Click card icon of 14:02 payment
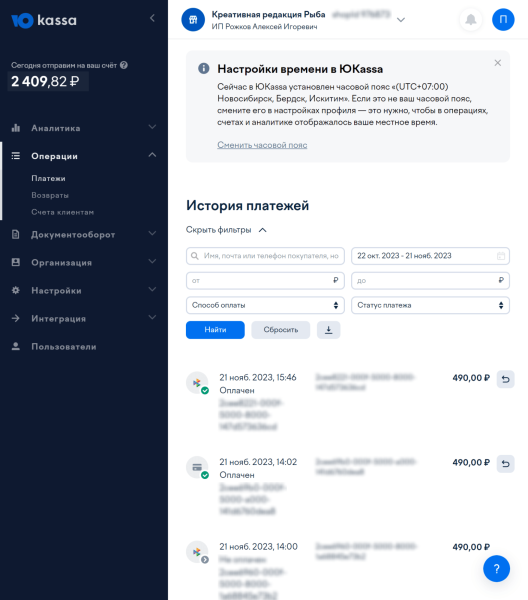The image size is (528, 600). pyautogui.click(x=197, y=467)
